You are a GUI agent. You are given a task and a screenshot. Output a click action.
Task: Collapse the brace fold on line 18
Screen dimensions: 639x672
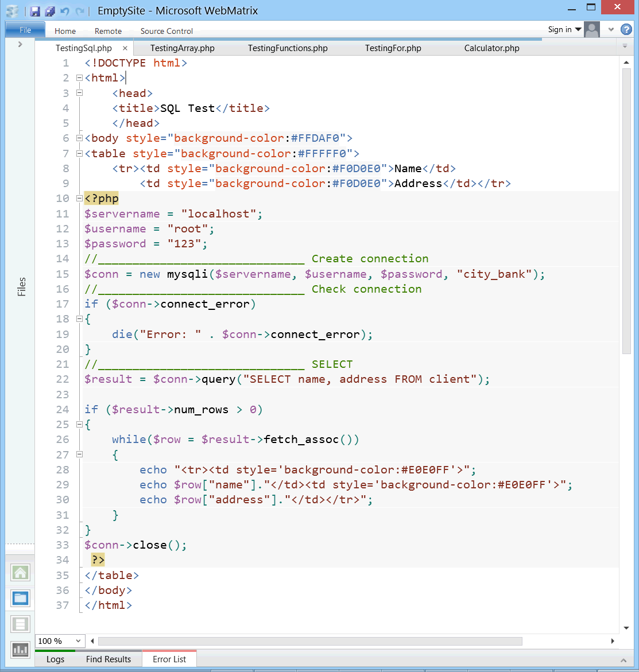tap(79, 319)
